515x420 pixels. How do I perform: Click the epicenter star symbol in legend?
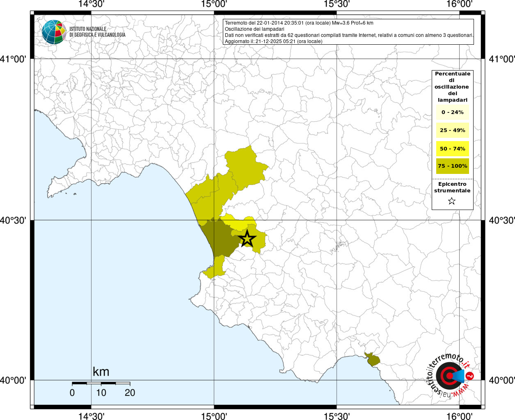click(452, 201)
